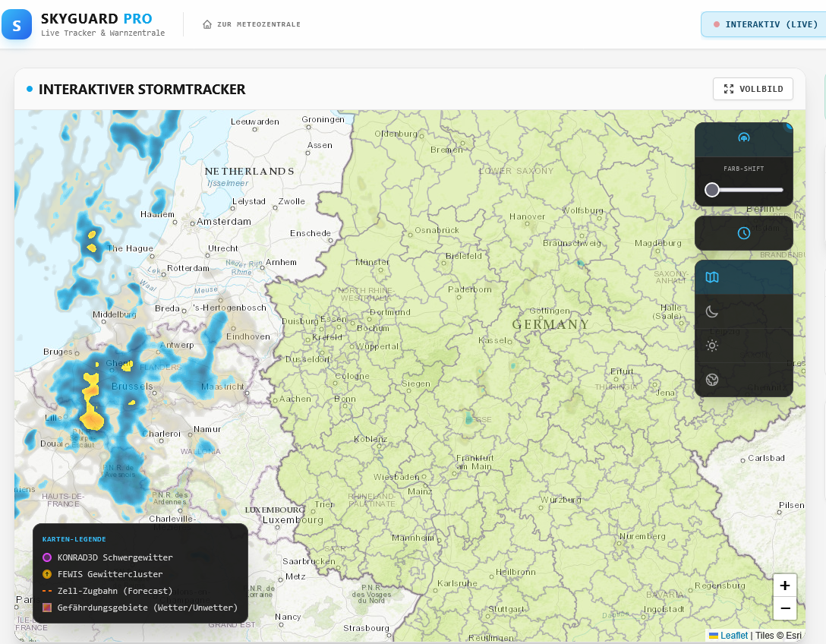Click the Vollbild button

[x=752, y=89]
